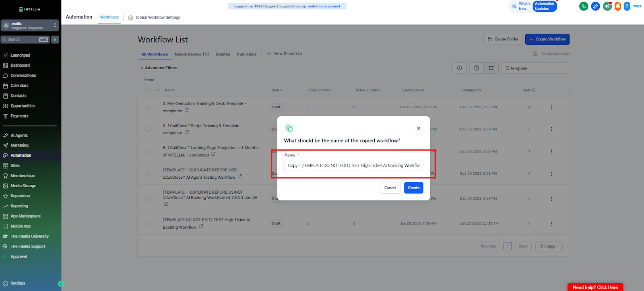Click Cancel in the copy workflow dialog
Viewport: 644px width, 291px height.
click(x=390, y=188)
